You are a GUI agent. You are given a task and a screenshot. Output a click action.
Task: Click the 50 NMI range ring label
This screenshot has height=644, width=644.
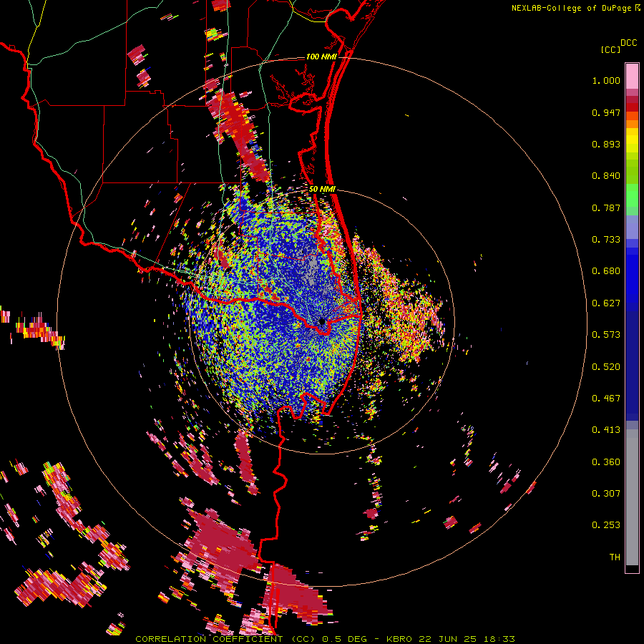tap(322, 190)
